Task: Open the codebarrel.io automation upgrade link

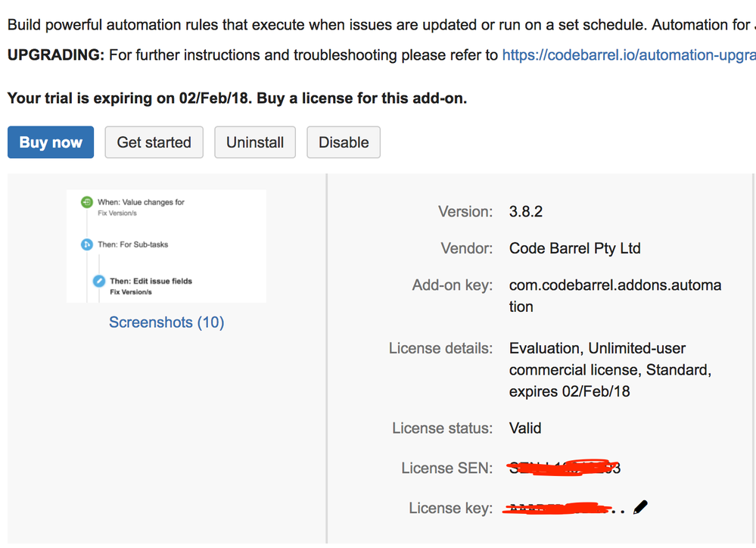Action: tap(629, 55)
